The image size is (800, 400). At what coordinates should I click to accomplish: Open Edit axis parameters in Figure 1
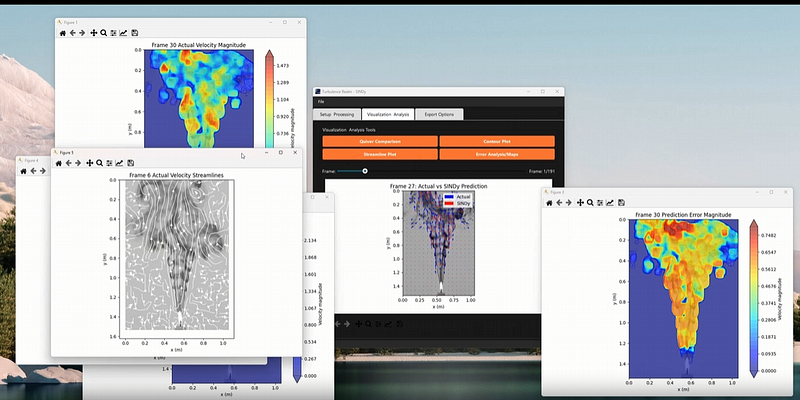(x=123, y=33)
